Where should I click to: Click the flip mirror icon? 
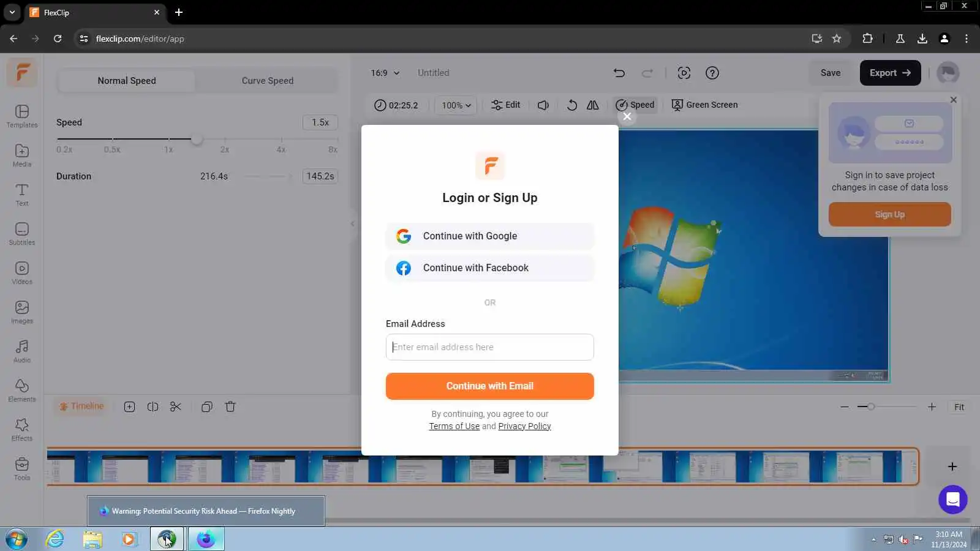593,105
